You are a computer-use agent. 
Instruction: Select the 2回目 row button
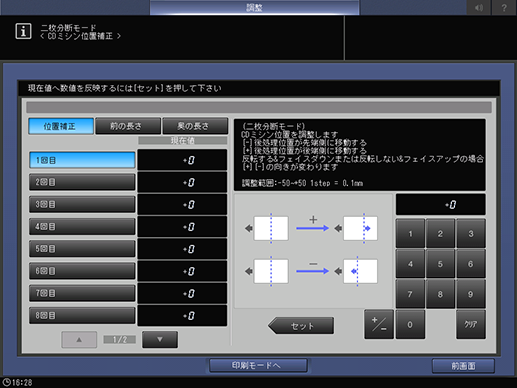pyautogui.click(x=82, y=182)
